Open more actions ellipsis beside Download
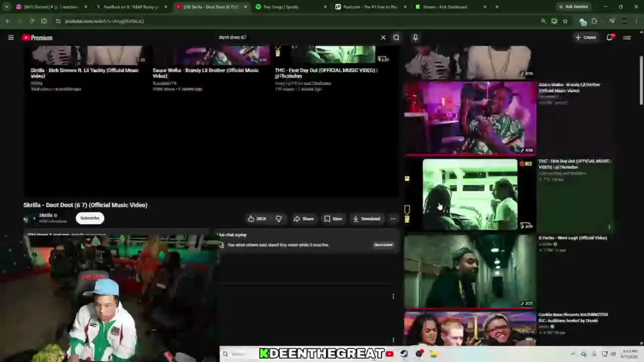This screenshot has width=644, height=362. coord(393,219)
